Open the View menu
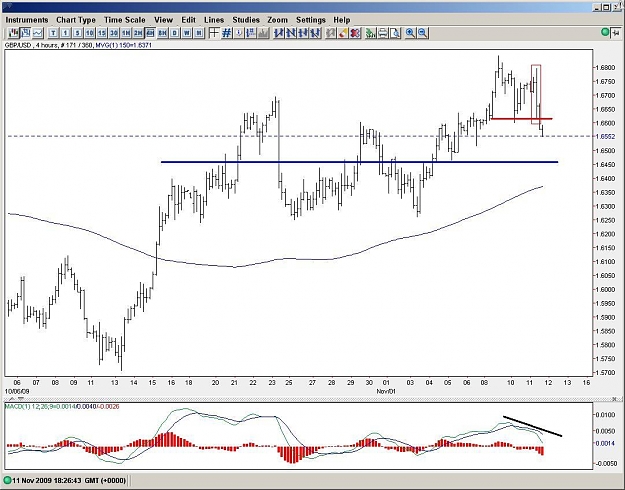Screen dimensions: 625x490 [163, 20]
